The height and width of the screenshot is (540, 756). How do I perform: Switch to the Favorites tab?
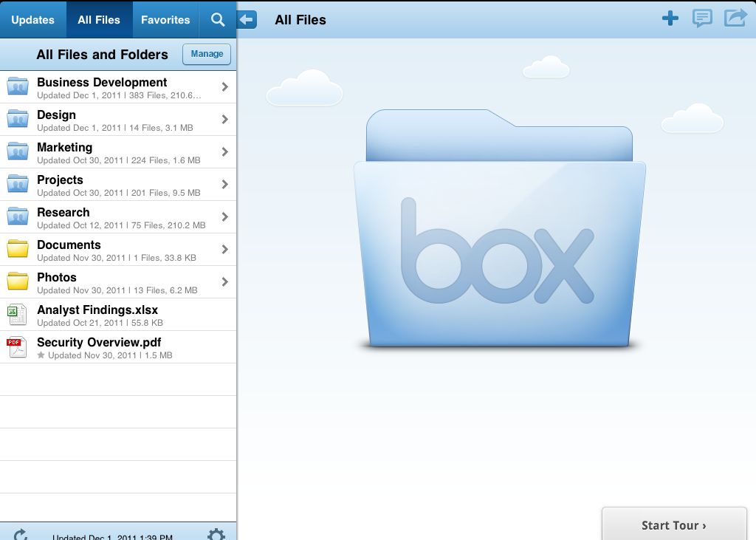pyautogui.click(x=165, y=20)
